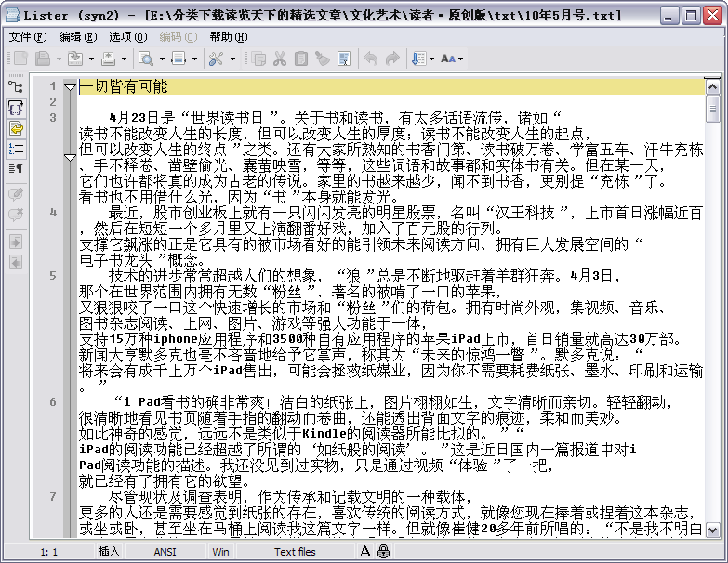Click the clear-formatting broom icon
Screen dimensions: 728x563
tap(323, 59)
